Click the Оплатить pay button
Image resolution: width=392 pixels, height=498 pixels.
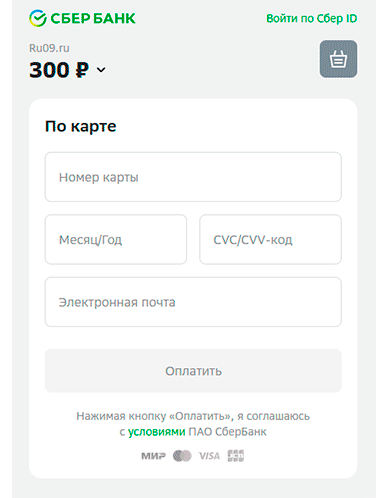(193, 371)
